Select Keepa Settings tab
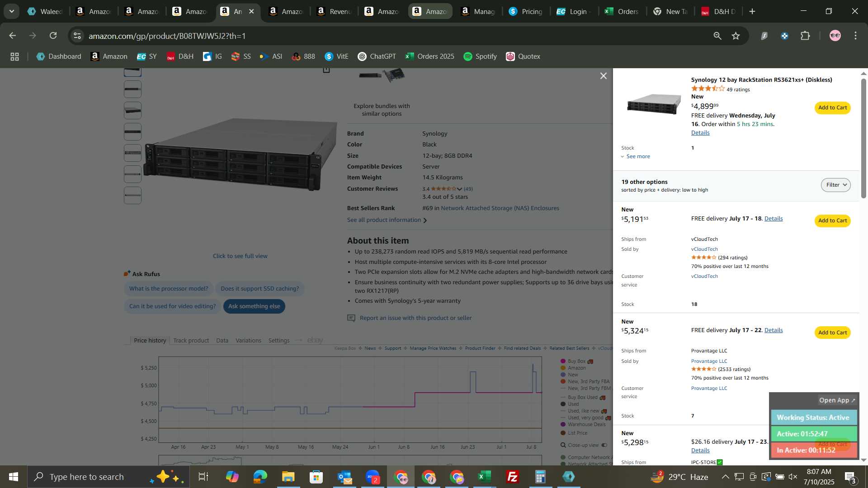This screenshot has height=488, width=868. 278,341
